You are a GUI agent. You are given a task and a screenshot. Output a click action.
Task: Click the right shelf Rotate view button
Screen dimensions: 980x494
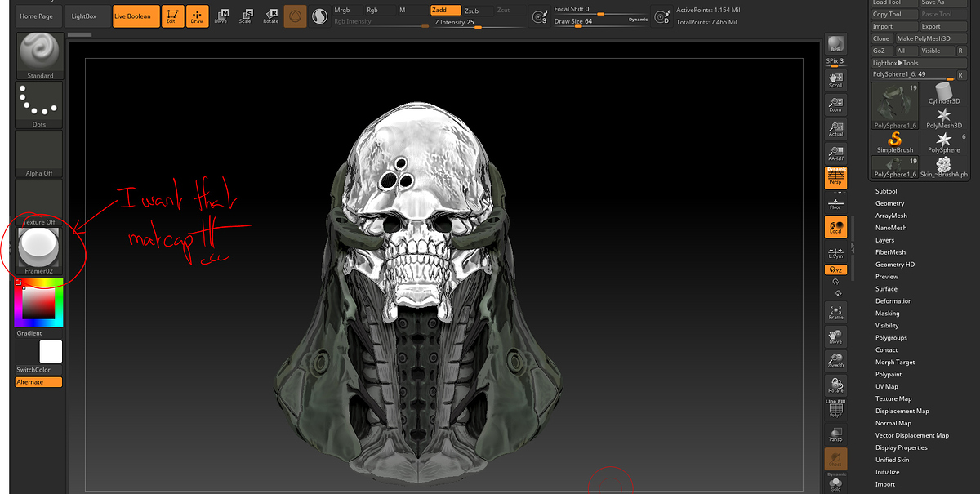click(835, 385)
